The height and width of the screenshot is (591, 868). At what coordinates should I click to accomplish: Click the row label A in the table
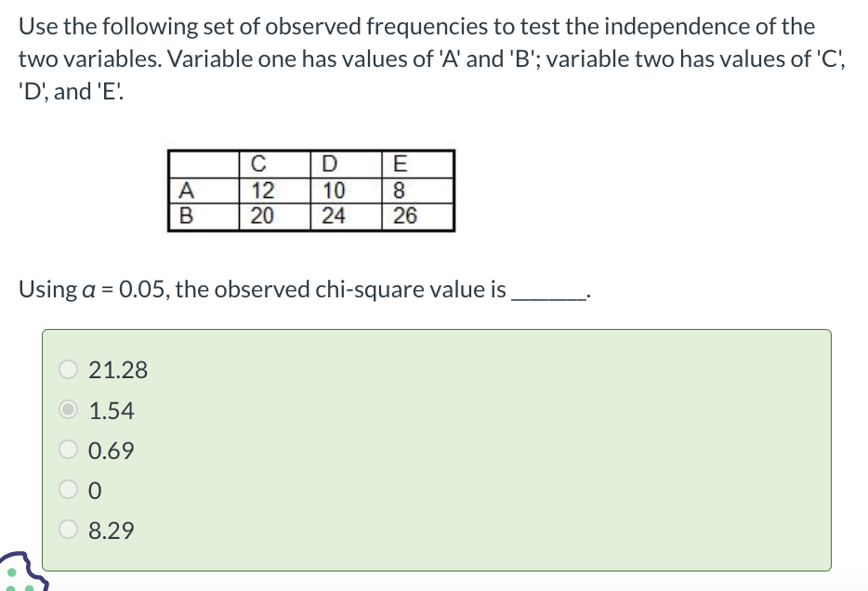click(187, 191)
